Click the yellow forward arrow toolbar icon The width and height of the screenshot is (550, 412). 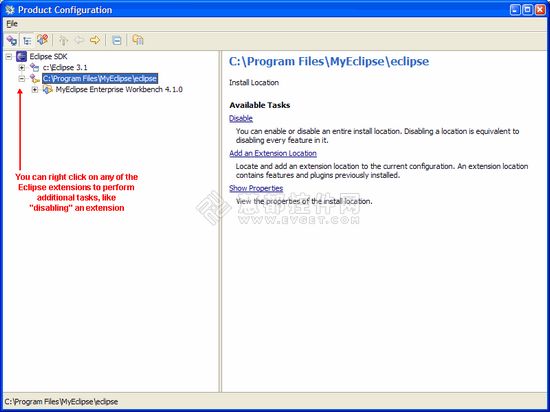95,40
